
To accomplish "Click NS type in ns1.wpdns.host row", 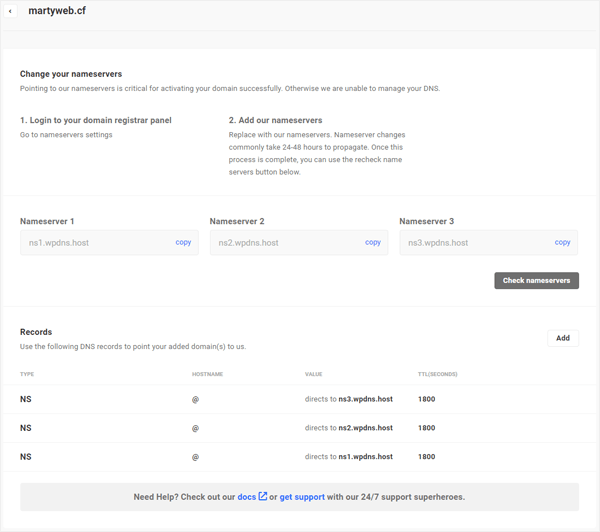I will point(26,456).
